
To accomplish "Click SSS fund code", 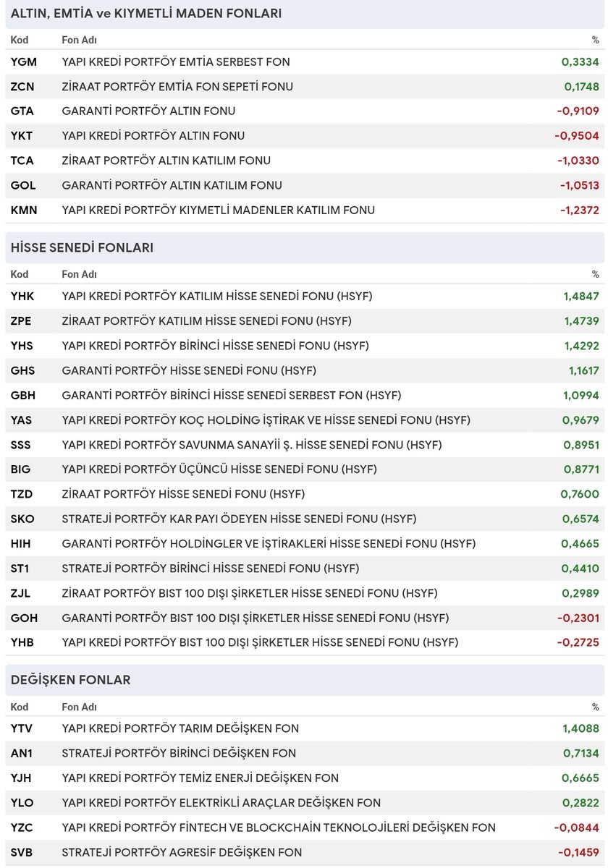I will tap(22, 444).
